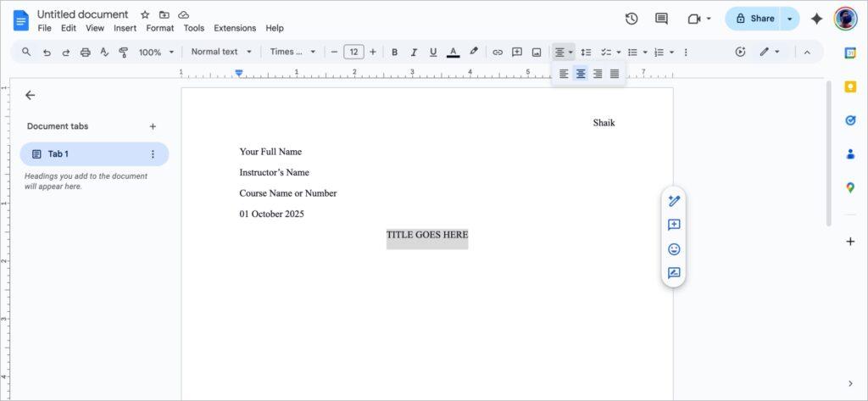
Task: Click the print icon in toolbar
Action: [85, 52]
